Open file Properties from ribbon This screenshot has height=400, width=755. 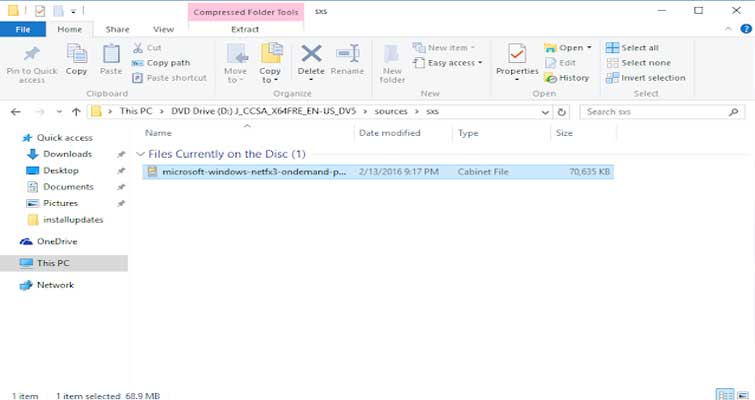pos(517,62)
